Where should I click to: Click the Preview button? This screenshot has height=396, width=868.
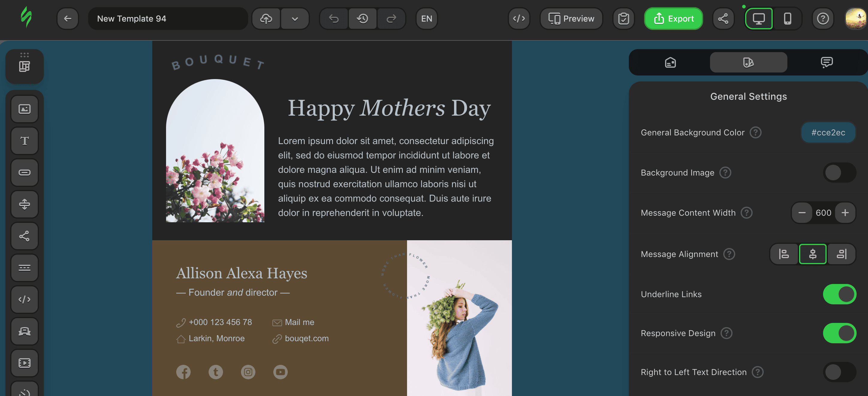coord(572,19)
